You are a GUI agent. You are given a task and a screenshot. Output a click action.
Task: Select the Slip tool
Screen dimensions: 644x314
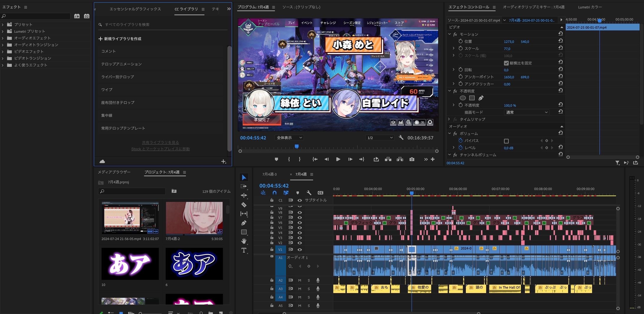244,214
